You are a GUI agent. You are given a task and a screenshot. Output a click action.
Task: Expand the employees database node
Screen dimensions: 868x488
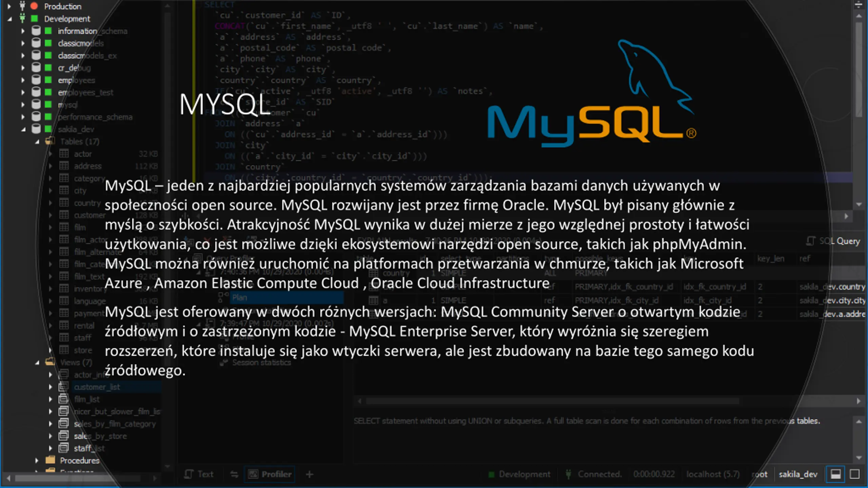(x=23, y=80)
